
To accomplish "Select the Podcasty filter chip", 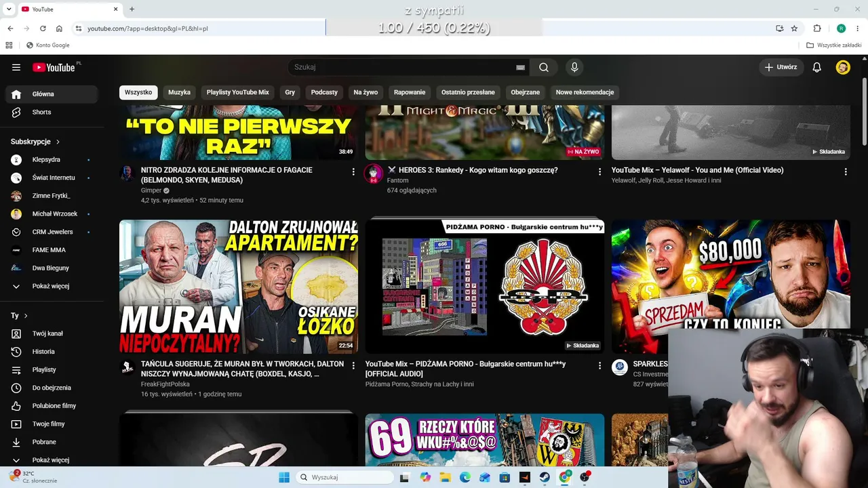I will click(x=324, y=92).
